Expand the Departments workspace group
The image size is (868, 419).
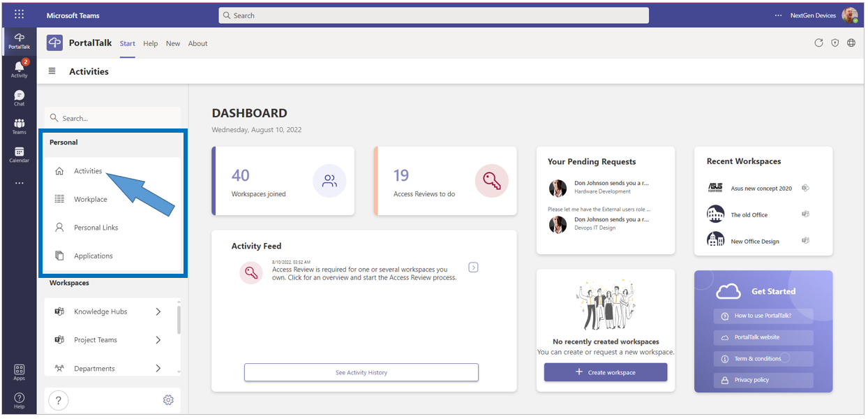[x=158, y=368]
